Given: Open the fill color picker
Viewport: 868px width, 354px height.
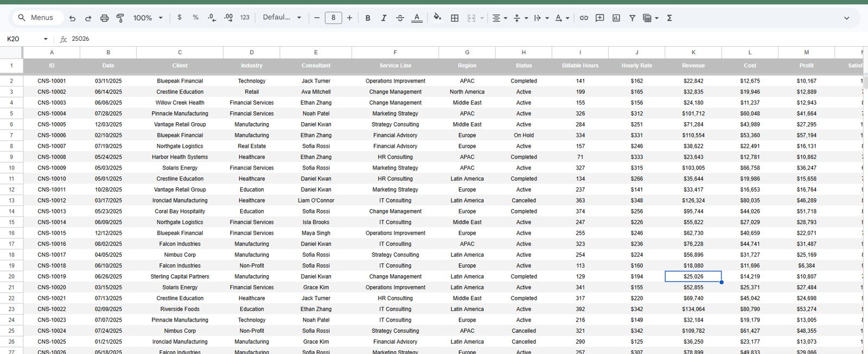Looking at the screenshot, I should point(437,18).
